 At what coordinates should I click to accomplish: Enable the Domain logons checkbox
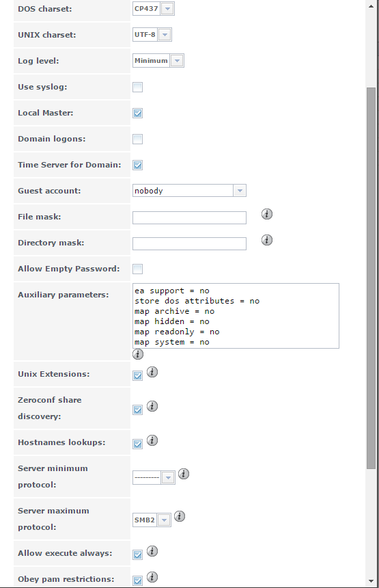(138, 139)
